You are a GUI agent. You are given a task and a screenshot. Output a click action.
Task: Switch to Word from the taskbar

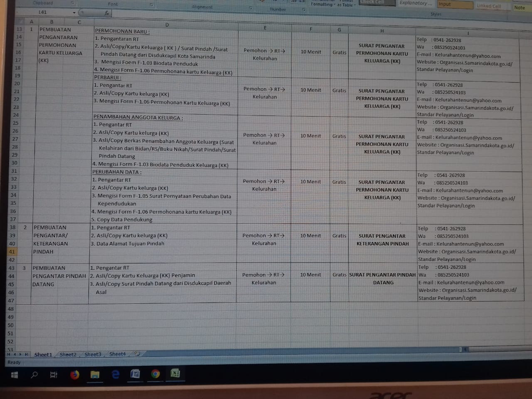pos(135,374)
